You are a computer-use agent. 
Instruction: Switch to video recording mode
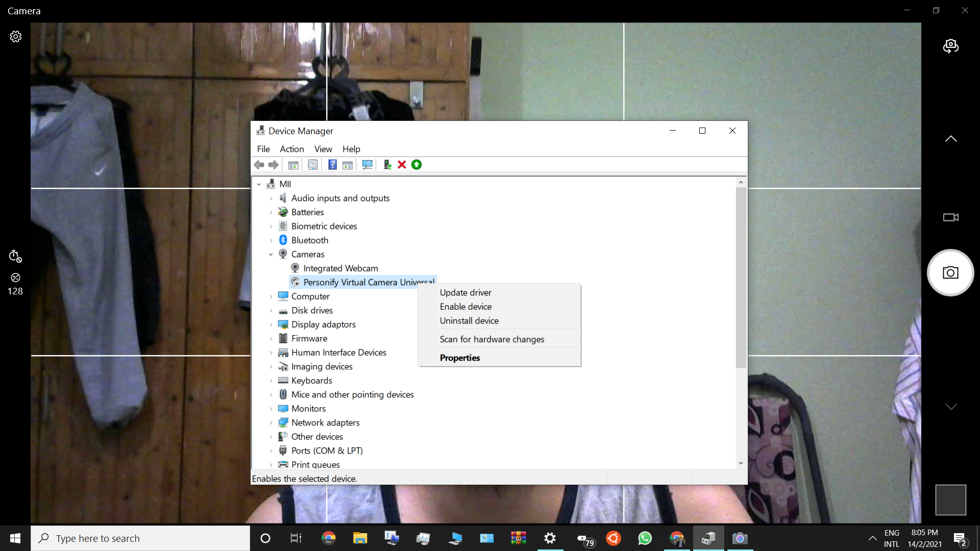click(950, 217)
